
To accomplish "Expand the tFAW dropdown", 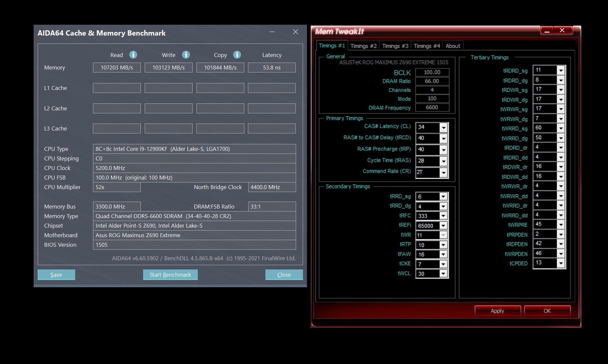I will coord(443,255).
